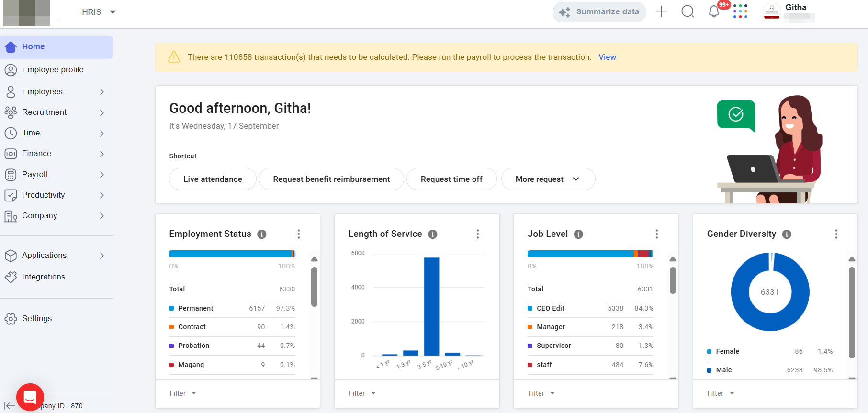Open the search magnifier icon
This screenshot has width=868, height=413.
688,11
